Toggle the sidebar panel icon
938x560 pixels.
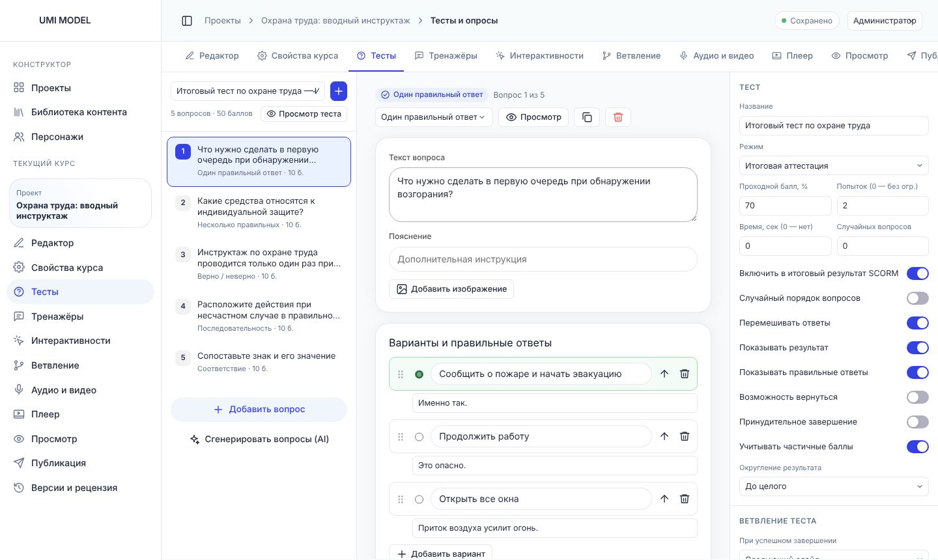tap(187, 21)
